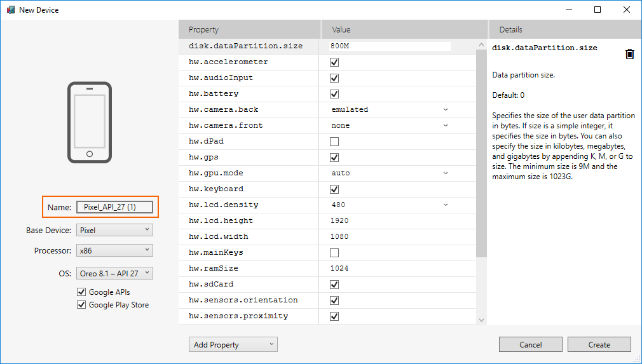642x364 pixels.
Task: Click the trash icon to delete property
Action: point(629,54)
